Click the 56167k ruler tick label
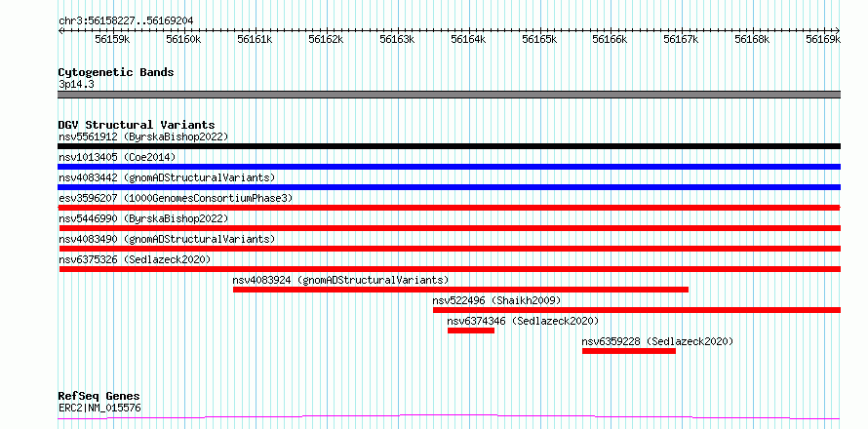 click(x=682, y=39)
